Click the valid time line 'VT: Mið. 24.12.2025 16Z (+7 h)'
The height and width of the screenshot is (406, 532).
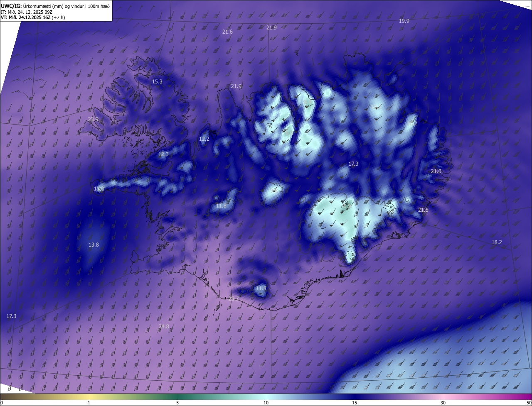[33, 17]
